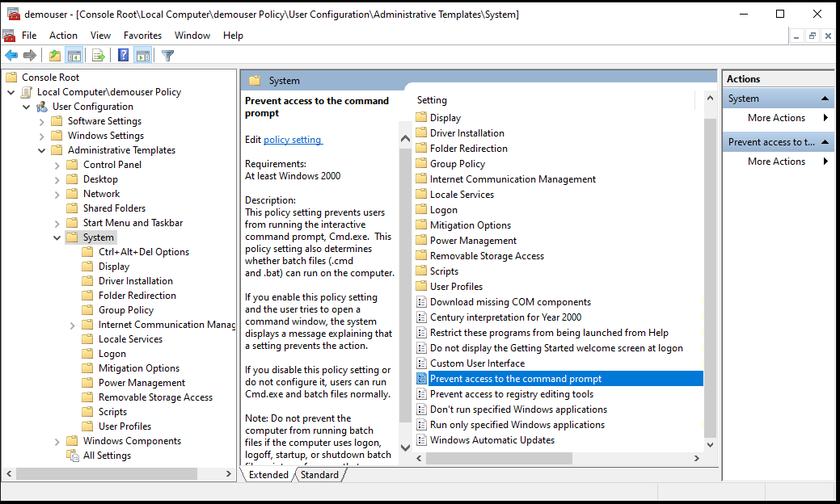Collapse the System tree node
The height and width of the screenshot is (504, 840).
[x=57, y=237]
